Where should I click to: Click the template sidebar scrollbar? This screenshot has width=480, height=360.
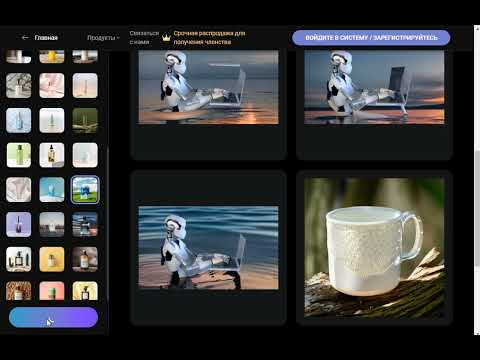click(x=107, y=223)
